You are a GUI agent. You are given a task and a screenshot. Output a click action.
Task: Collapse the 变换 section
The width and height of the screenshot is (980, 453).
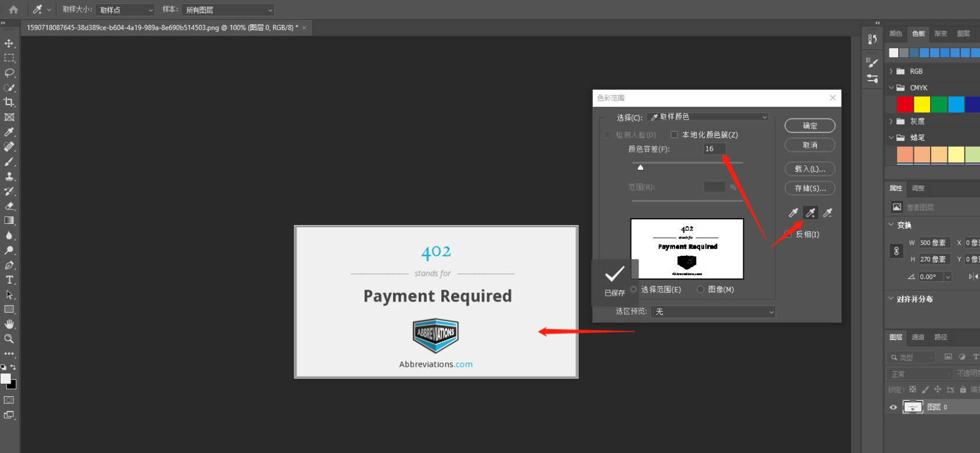(x=891, y=224)
